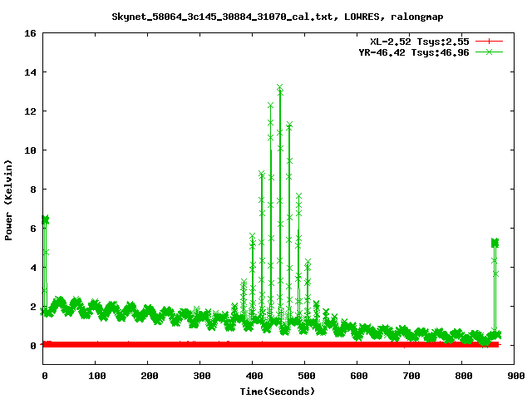
Task: Click y-axis tick label 16
Action: tap(30, 33)
